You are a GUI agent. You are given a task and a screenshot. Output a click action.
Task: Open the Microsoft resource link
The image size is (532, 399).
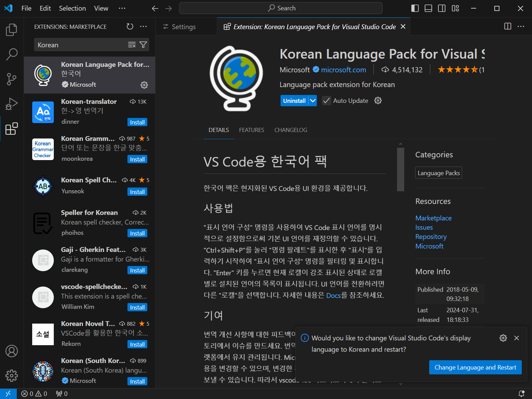(429, 246)
